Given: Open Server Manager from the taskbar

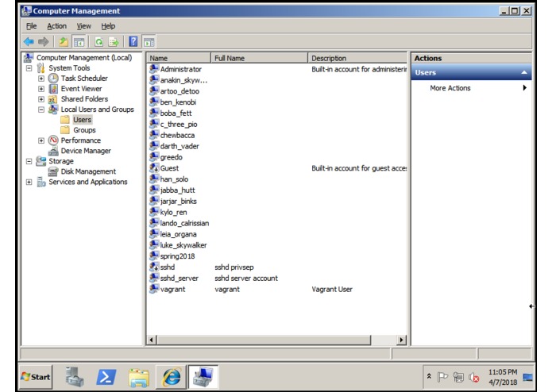Looking at the screenshot, I should [75, 377].
